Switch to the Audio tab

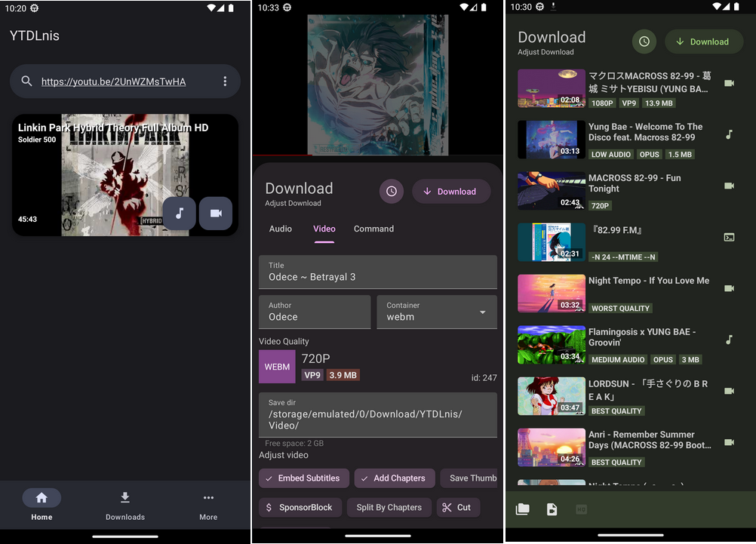pos(281,229)
